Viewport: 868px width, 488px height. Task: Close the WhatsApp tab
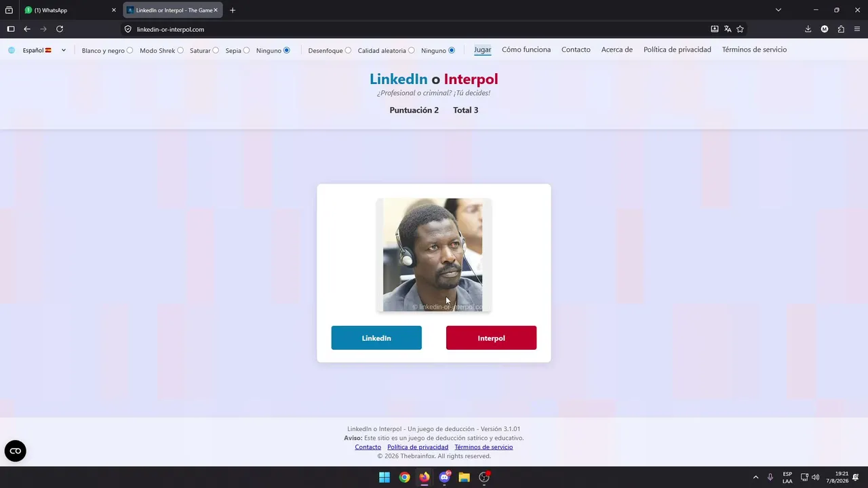click(114, 10)
